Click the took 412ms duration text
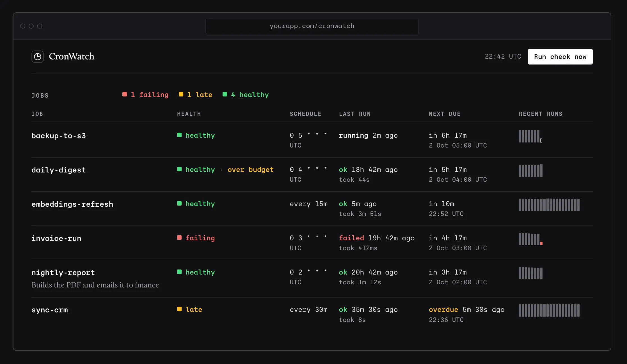This screenshot has height=364, width=627. tap(358, 248)
